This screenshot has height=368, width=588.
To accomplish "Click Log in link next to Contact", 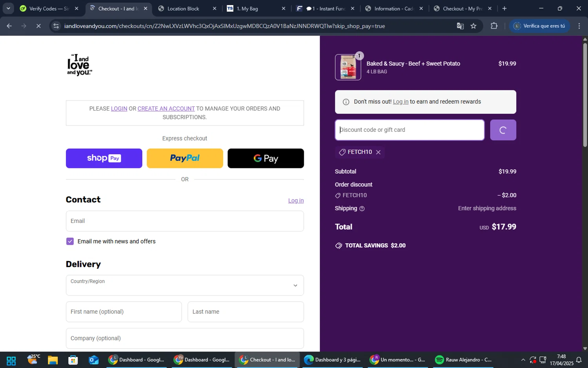I will [x=296, y=200].
